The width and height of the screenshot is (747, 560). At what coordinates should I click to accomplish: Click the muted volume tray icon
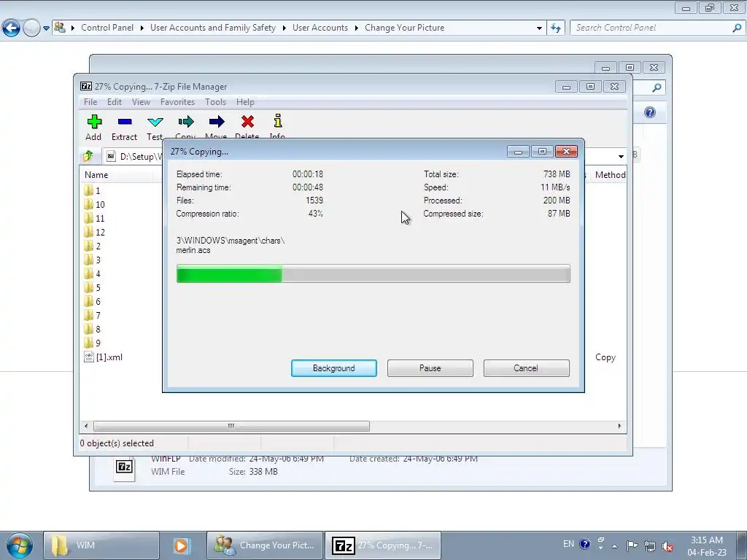667,546
